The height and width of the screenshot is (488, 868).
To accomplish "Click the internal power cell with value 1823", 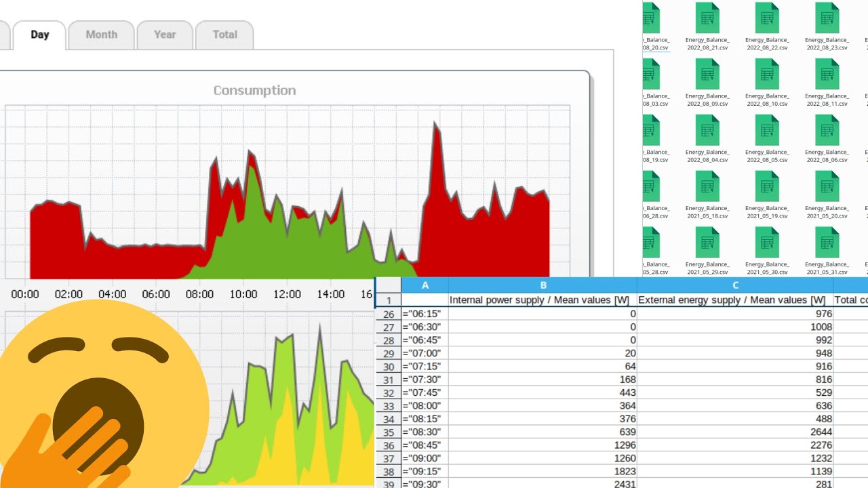I will pyautogui.click(x=542, y=471).
